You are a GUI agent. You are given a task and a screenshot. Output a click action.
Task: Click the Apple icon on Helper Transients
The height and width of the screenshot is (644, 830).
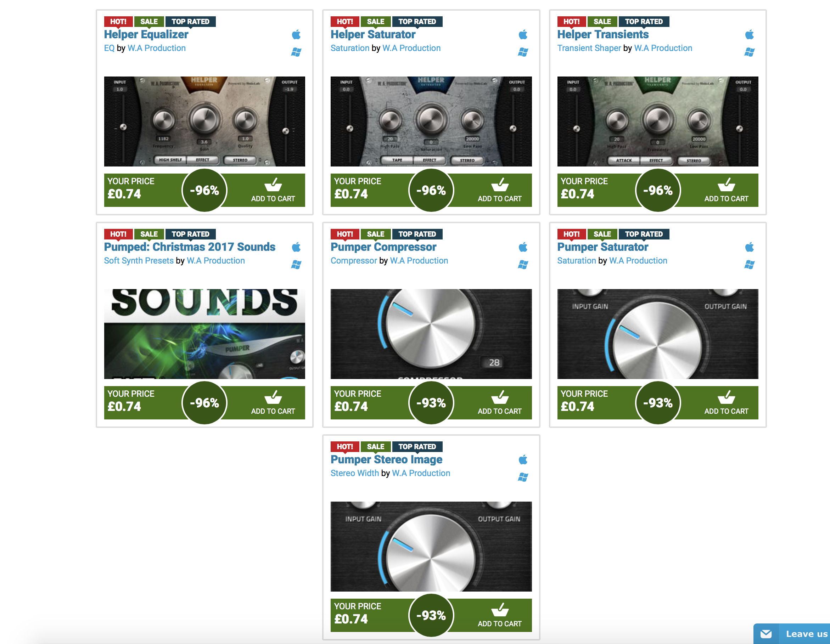coord(750,35)
